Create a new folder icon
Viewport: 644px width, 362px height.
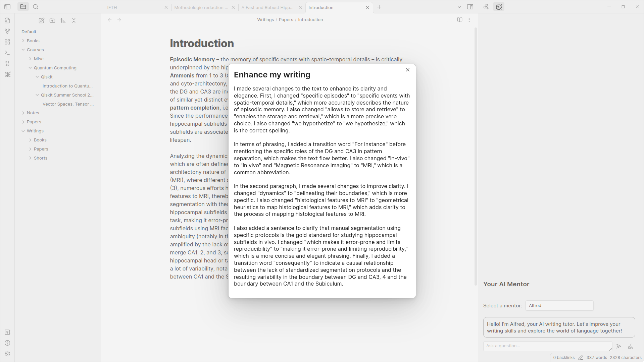coord(52,20)
